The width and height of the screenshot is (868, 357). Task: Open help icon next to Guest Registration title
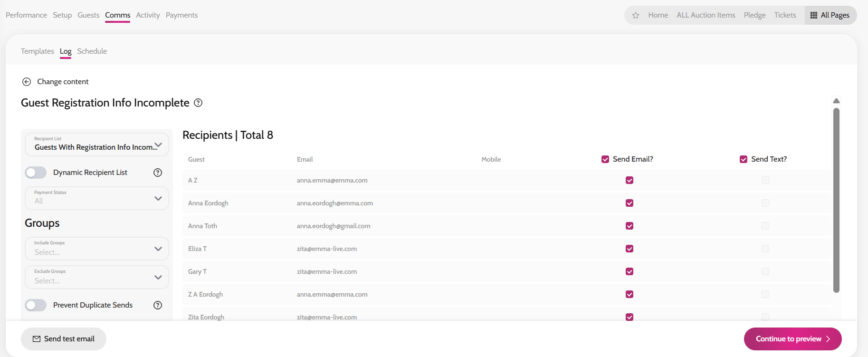click(198, 103)
